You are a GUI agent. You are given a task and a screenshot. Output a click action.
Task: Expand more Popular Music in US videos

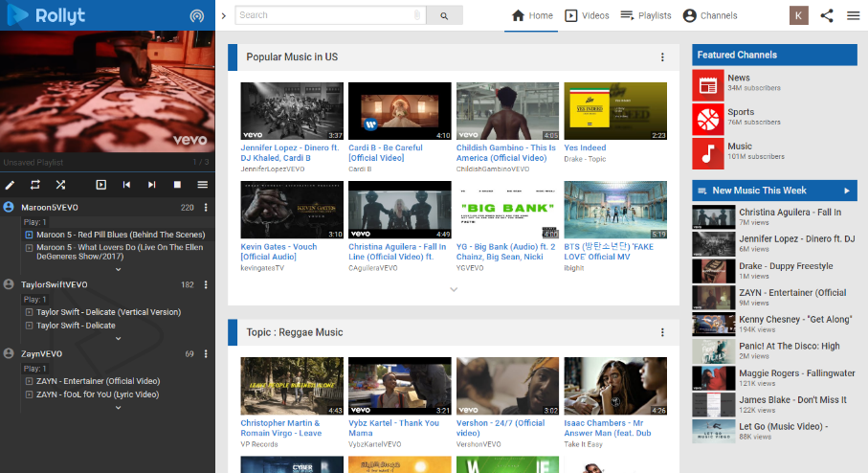454,289
